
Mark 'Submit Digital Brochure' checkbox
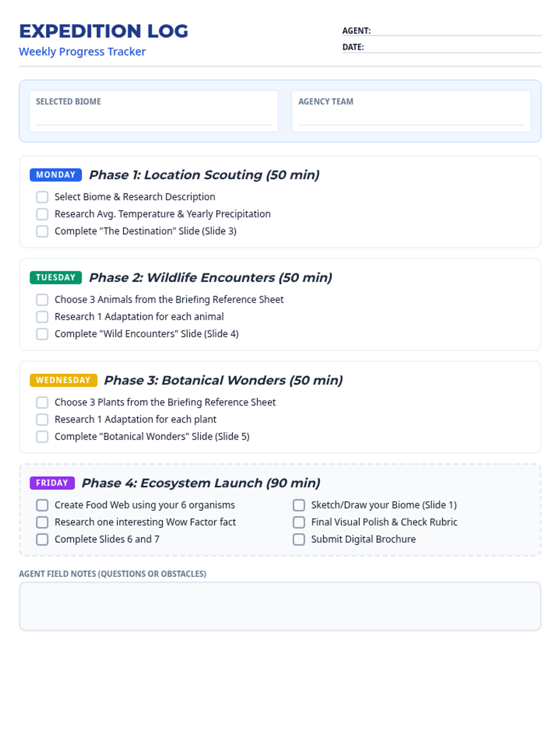[299, 539]
